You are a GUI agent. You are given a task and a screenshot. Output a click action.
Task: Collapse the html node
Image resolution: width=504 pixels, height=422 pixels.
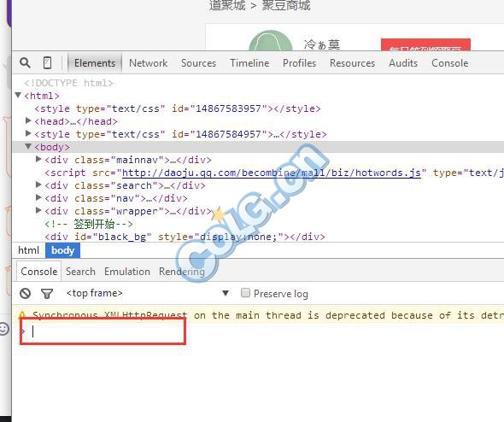tap(18, 95)
